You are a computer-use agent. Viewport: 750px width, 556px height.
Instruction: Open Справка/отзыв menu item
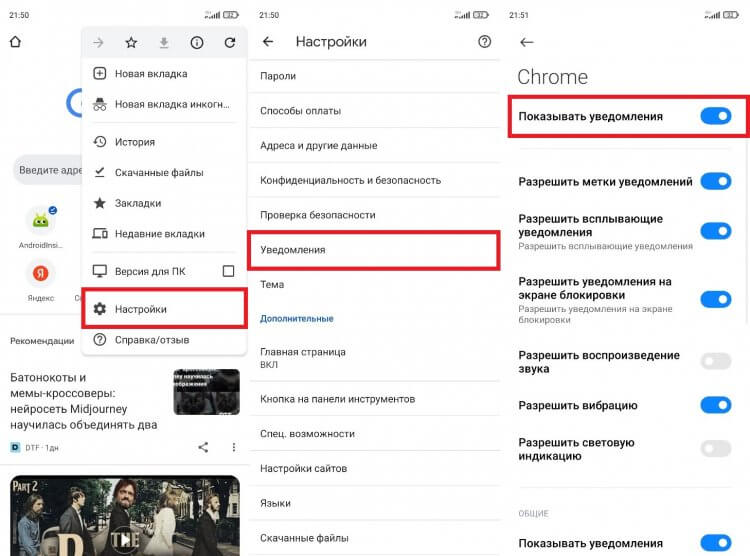click(165, 340)
